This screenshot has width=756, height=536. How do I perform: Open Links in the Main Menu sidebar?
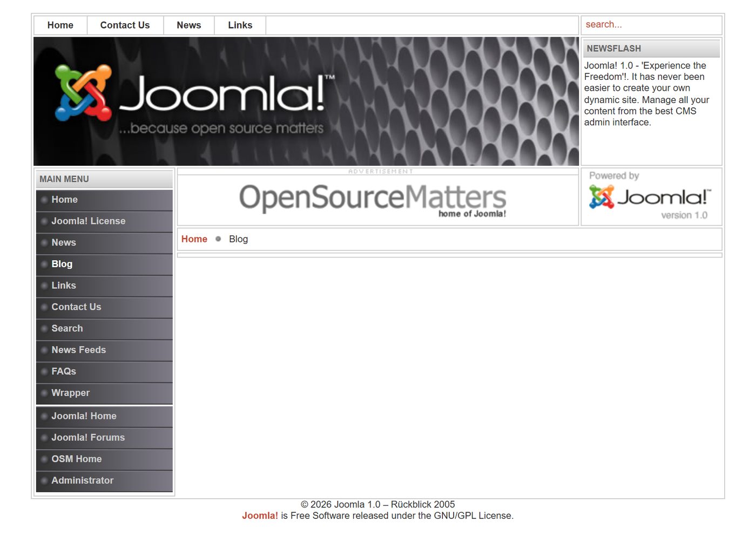tap(104, 286)
